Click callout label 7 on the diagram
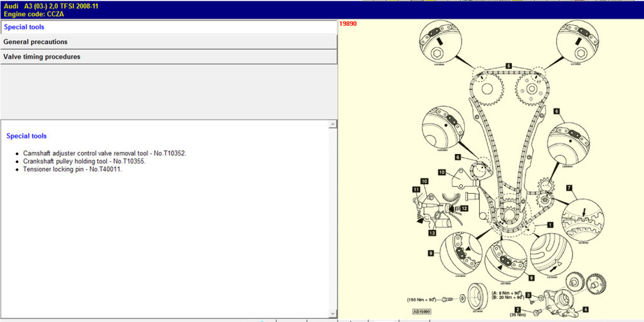The width and height of the screenshot is (644, 322). (569, 187)
